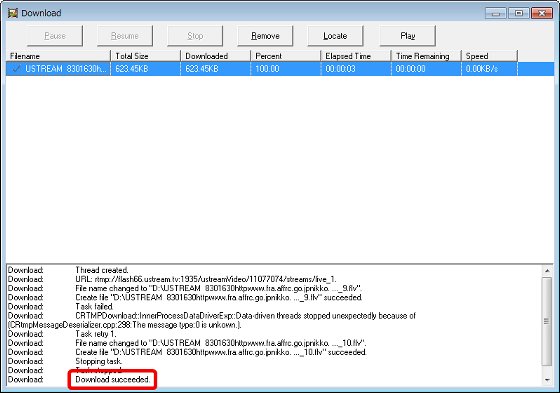Click the log scrollbar up arrow
The image size is (560, 393).
pos(547,271)
